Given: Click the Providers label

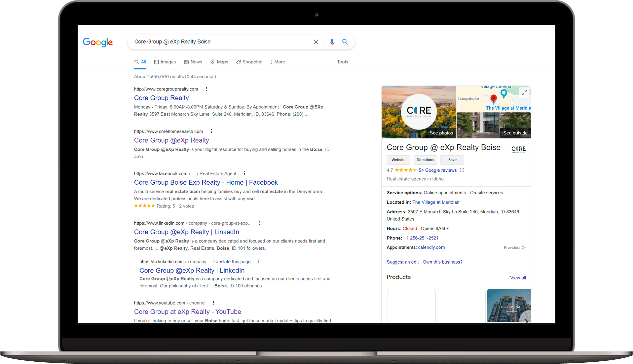Looking at the screenshot, I should coord(512,247).
